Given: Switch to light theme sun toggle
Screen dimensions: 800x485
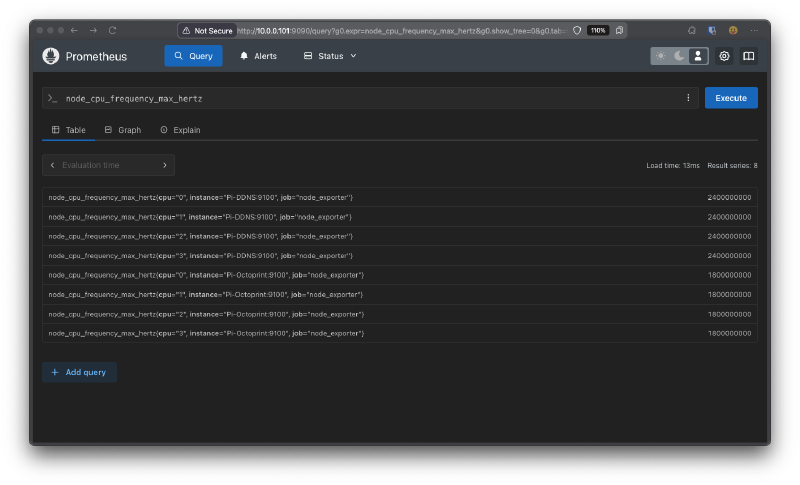Looking at the screenshot, I should click(x=661, y=56).
